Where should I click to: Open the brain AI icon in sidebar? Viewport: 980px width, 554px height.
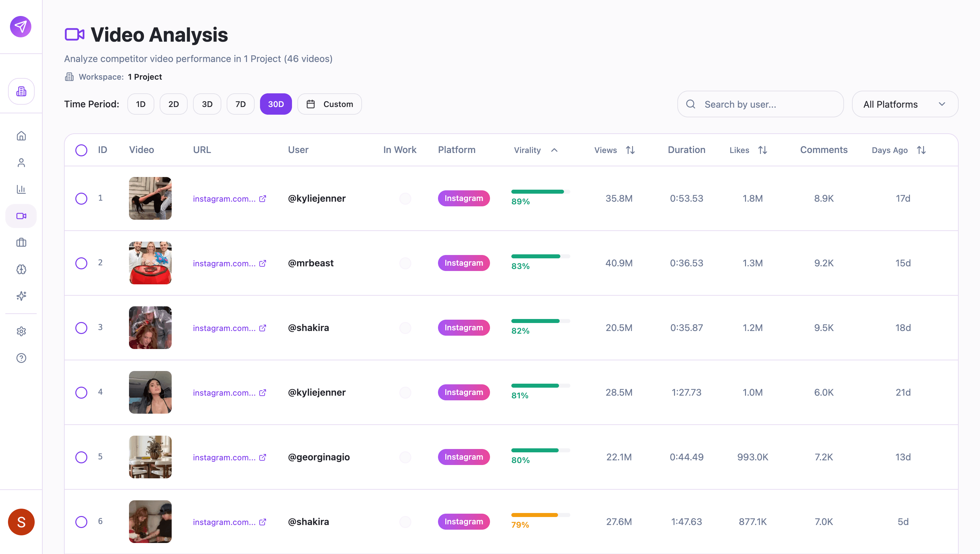point(21,269)
